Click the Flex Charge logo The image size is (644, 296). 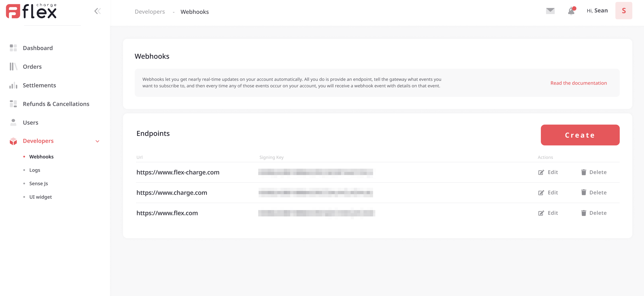pyautogui.click(x=31, y=11)
